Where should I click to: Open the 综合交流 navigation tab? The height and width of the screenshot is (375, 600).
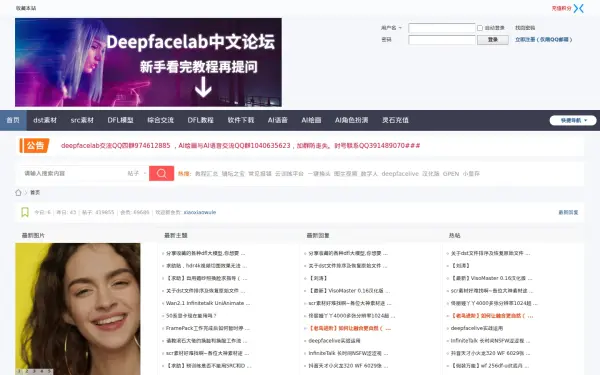(x=160, y=120)
